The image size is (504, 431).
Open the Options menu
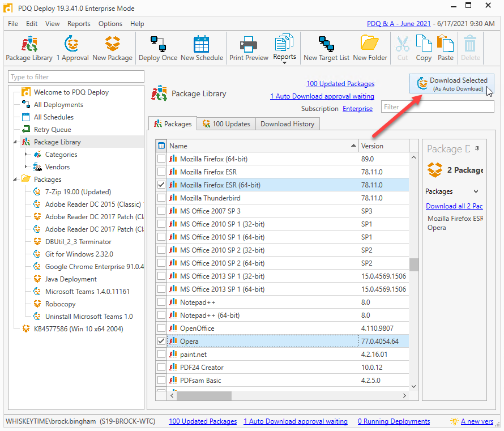pyautogui.click(x=110, y=24)
